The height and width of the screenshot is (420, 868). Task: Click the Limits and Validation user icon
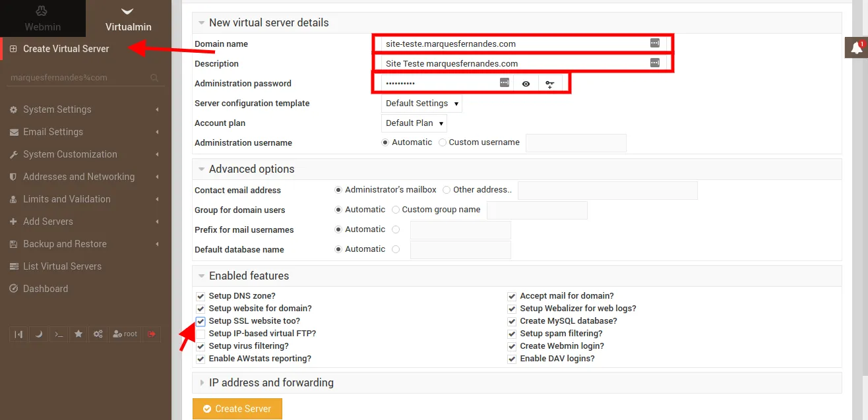point(13,199)
